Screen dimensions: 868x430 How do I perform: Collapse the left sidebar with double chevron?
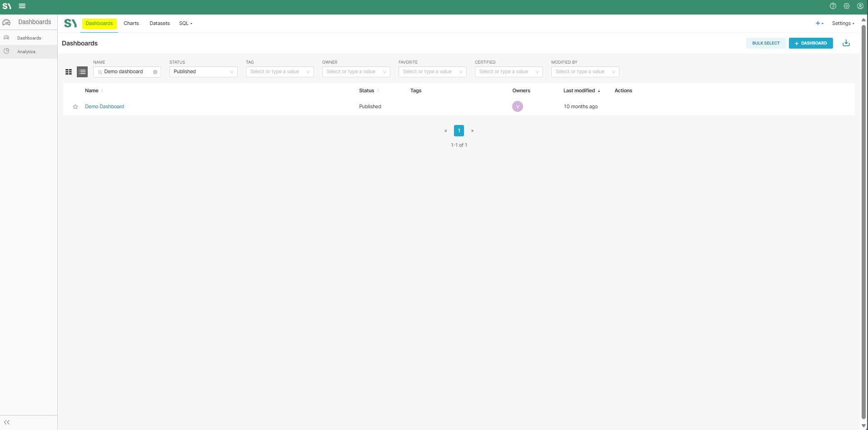coord(7,422)
